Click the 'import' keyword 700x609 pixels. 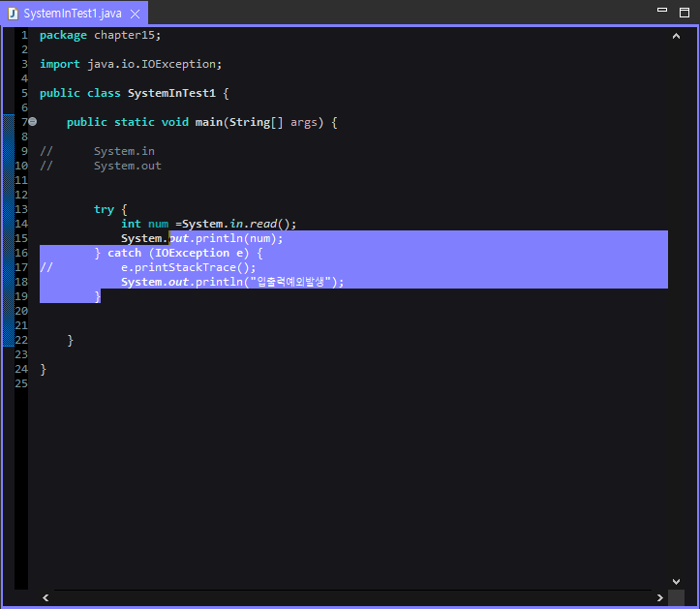60,64
